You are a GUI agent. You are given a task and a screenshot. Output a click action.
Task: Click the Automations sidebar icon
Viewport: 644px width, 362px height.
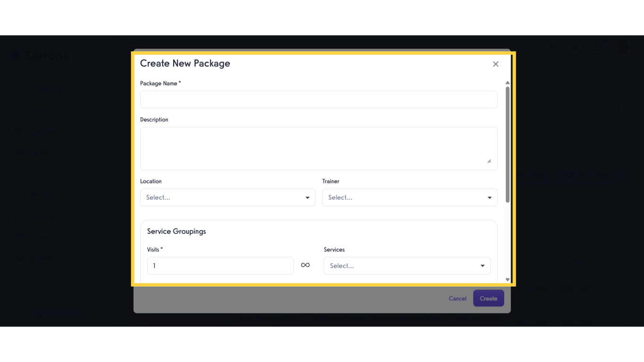(x=19, y=215)
